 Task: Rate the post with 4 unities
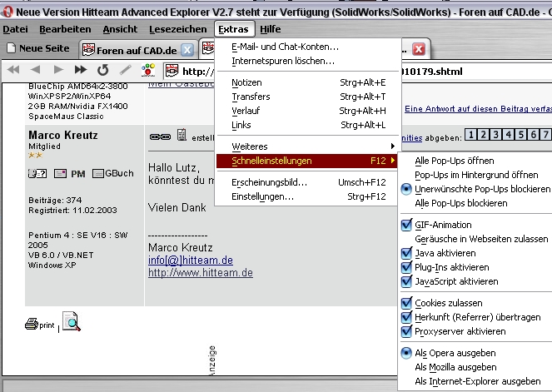pyautogui.click(x=509, y=135)
